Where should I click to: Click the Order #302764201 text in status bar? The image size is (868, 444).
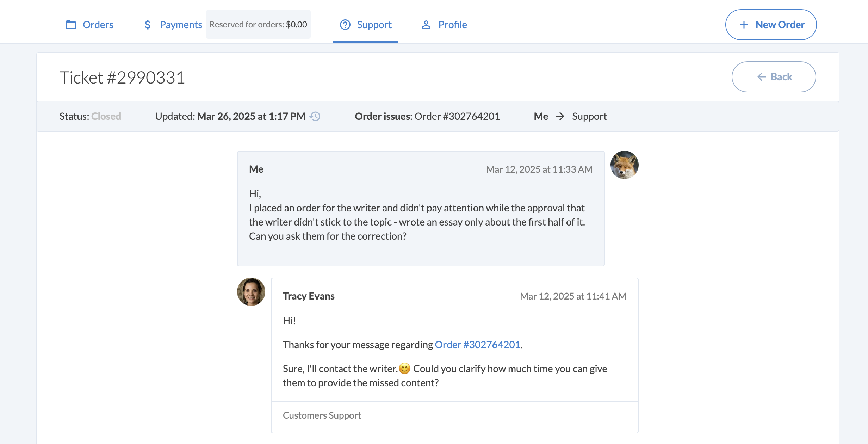[x=457, y=116]
